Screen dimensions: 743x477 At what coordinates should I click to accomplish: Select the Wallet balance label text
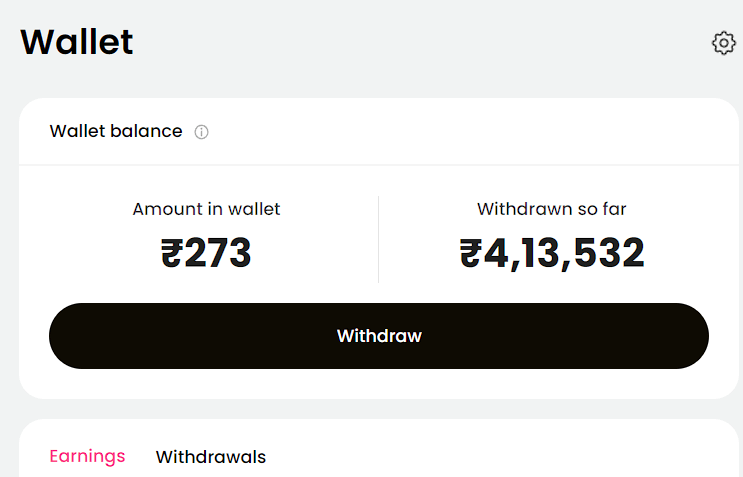tap(116, 131)
